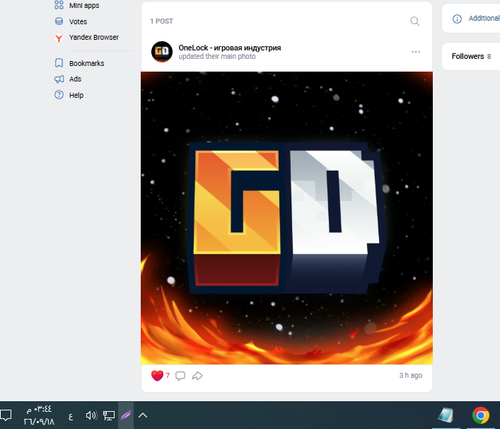Click the purple feather tray icon
The image size is (500, 429).
(126, 415)
